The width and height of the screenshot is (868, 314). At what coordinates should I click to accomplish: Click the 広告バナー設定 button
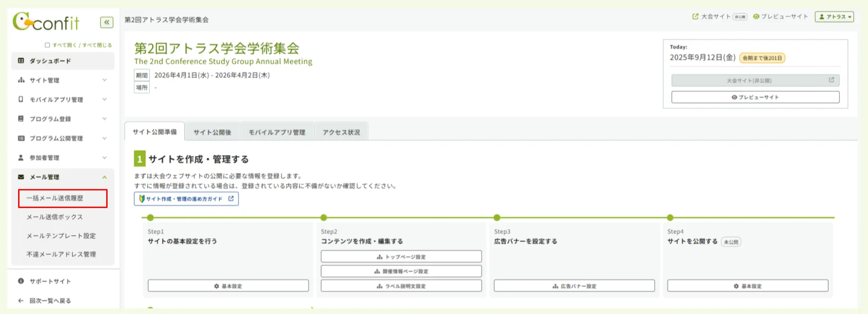tap(575, 286)
